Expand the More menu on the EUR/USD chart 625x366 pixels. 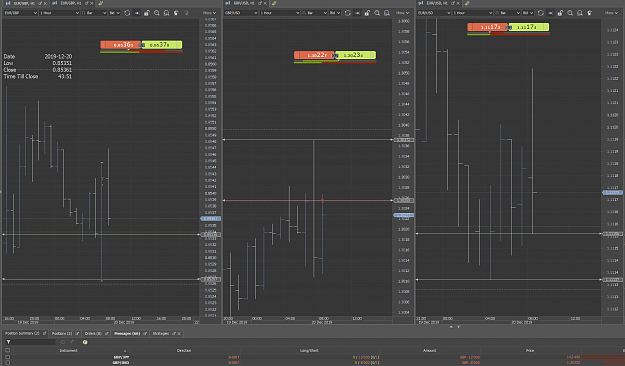coord(611,13)
